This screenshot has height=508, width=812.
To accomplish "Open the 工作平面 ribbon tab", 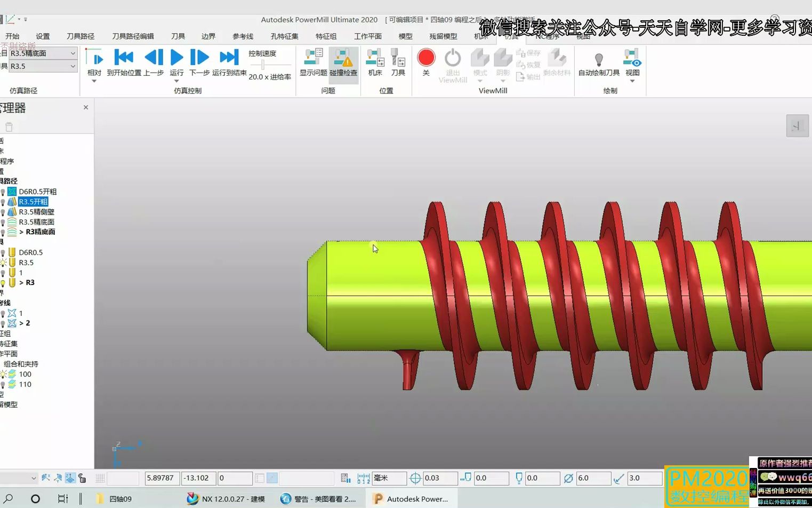I will (x=368, y=36).
